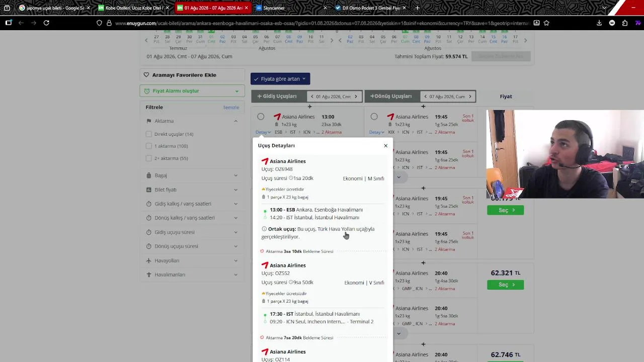The image size is (644, 362).
Task: Expand Dönüş kalkış / varış saatleri filter
Action: tap(235, 218)
